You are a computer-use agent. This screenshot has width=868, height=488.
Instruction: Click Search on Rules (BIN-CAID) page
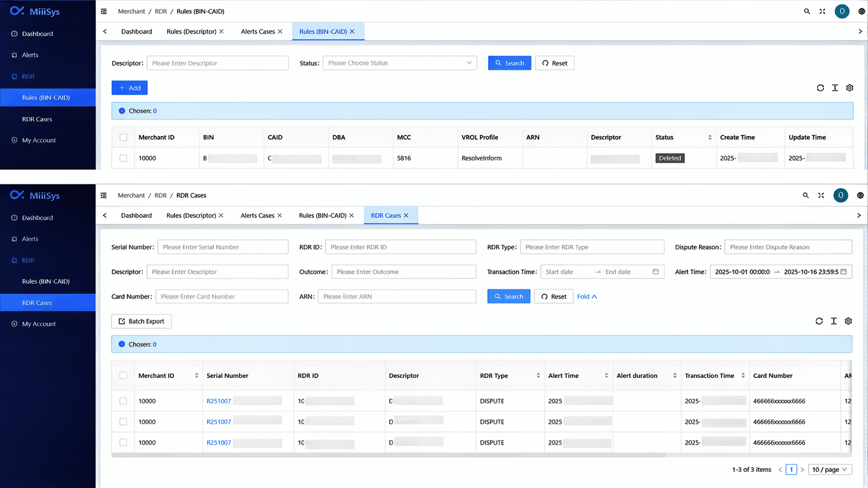[x=509, y=63]
